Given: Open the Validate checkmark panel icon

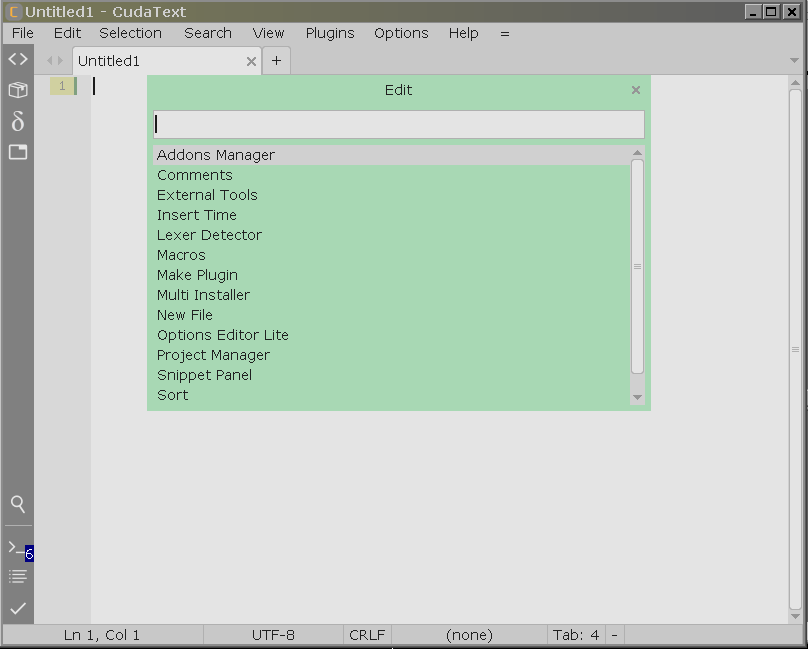Looking at the screenshot, I should (18, 609).
